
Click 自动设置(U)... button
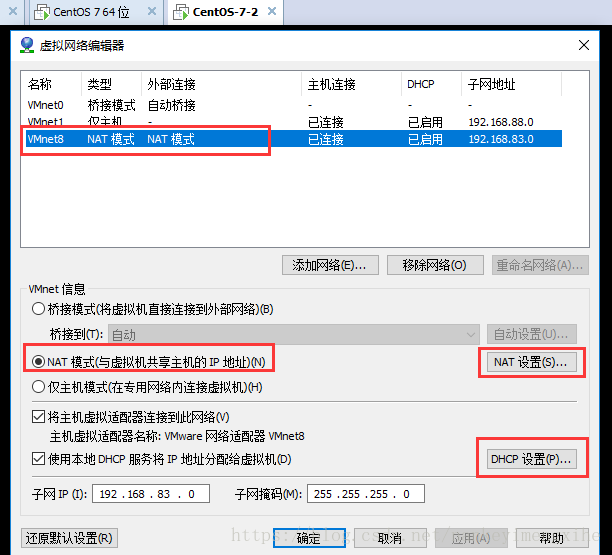click(x=532, y=334)
